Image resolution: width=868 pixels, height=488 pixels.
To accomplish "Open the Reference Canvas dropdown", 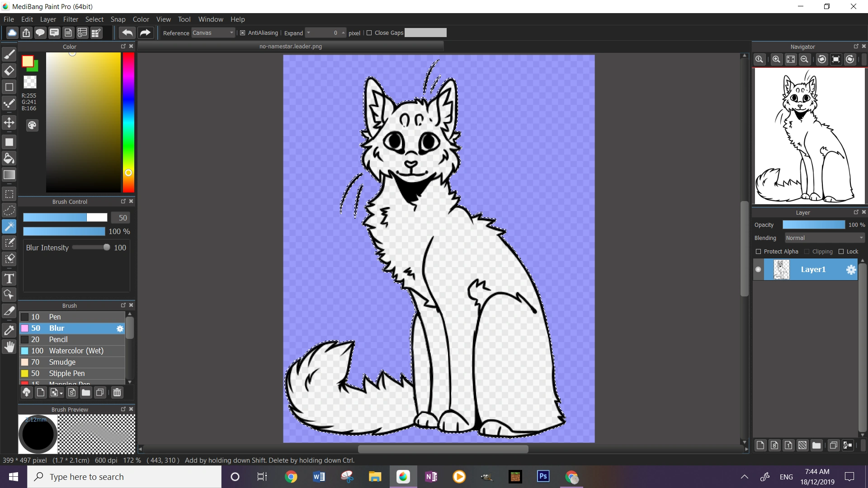I will tap(213, 33).
